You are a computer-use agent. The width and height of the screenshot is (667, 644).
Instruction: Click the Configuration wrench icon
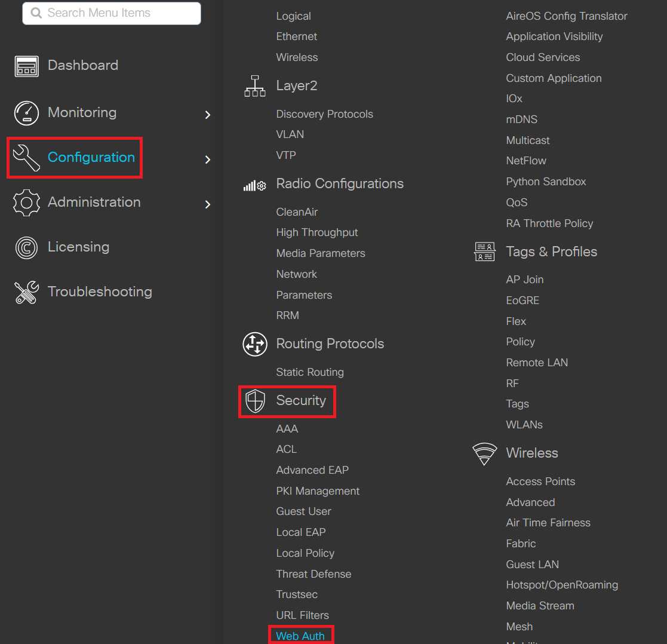[26, 158]
